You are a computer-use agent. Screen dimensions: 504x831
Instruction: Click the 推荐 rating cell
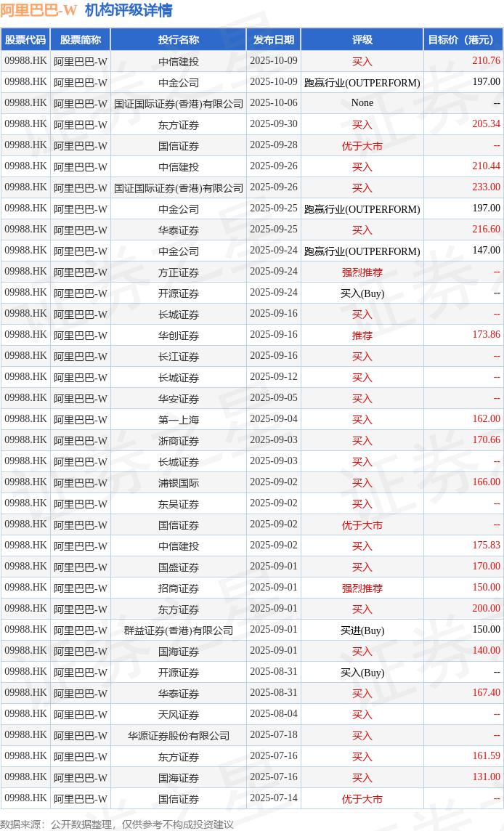click(x=362, y=336)
